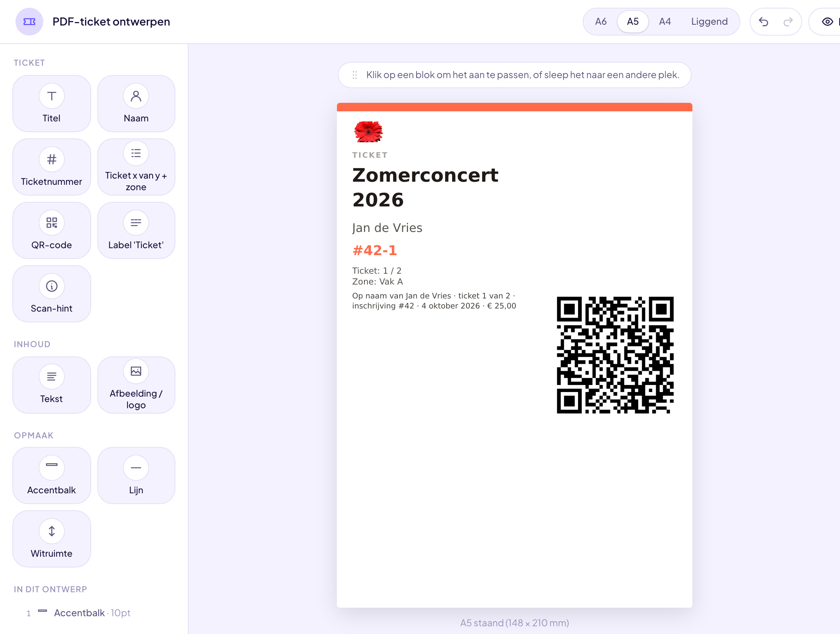Click the purple ticket logo icon

(x=29, y=22)
